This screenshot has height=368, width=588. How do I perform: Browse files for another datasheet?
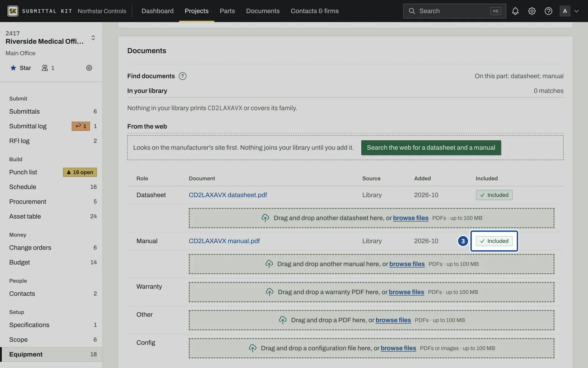click(x=410, y=218)
